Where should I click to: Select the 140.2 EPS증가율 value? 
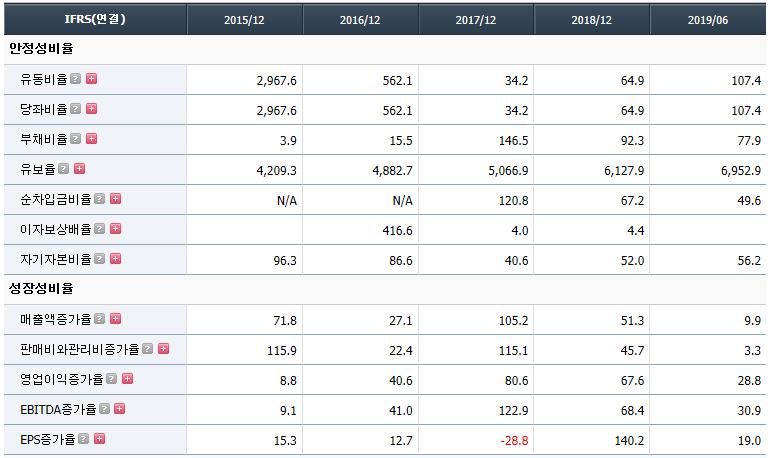click(x=629, y=440)
